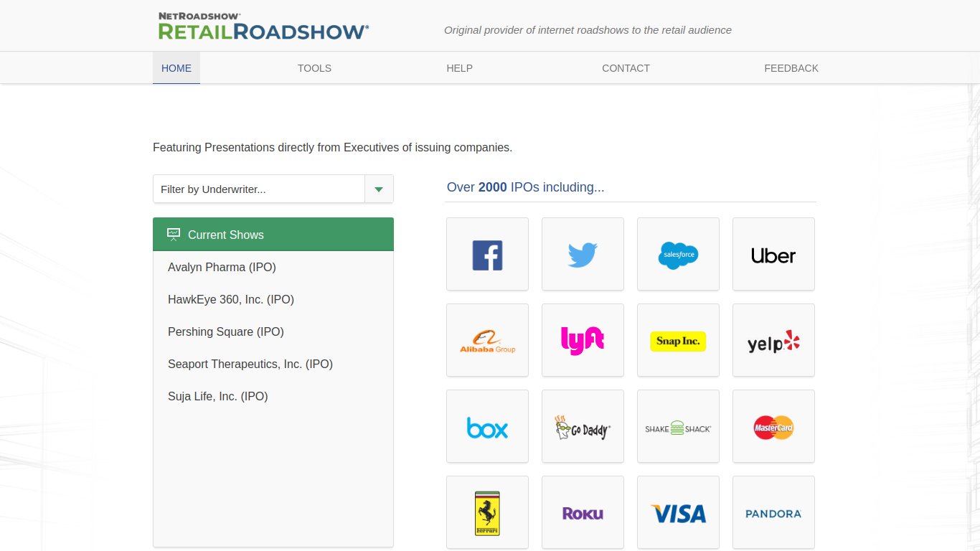
Task: Select the yellow Snap Inc. logo tile
Action: (678, 340)
